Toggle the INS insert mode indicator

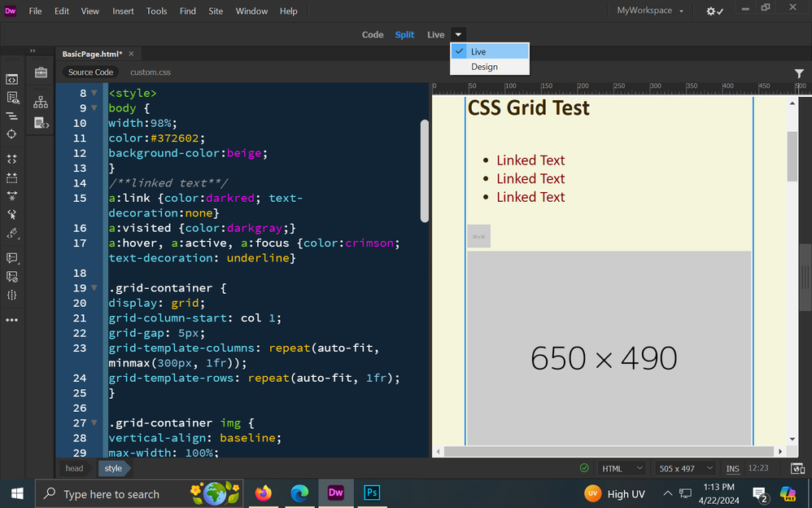pos(732,469)
